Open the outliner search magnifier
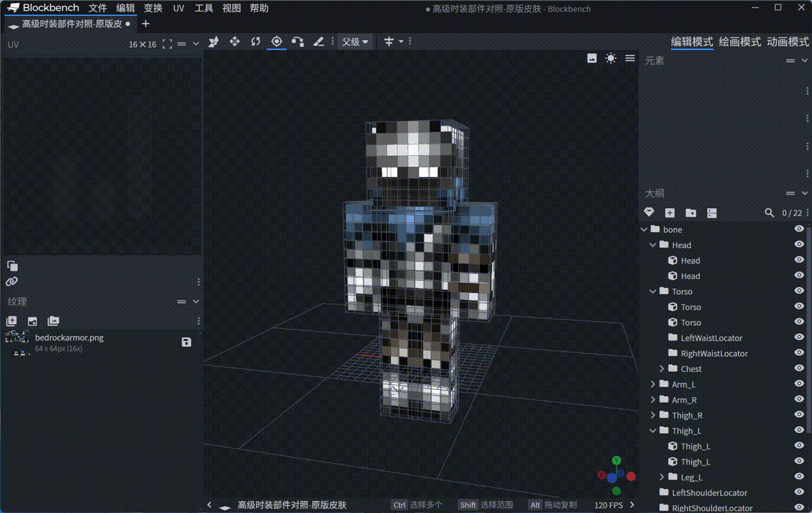Image resolution: width=812 pixels, height=513 pixels. (x=769, y=213)
